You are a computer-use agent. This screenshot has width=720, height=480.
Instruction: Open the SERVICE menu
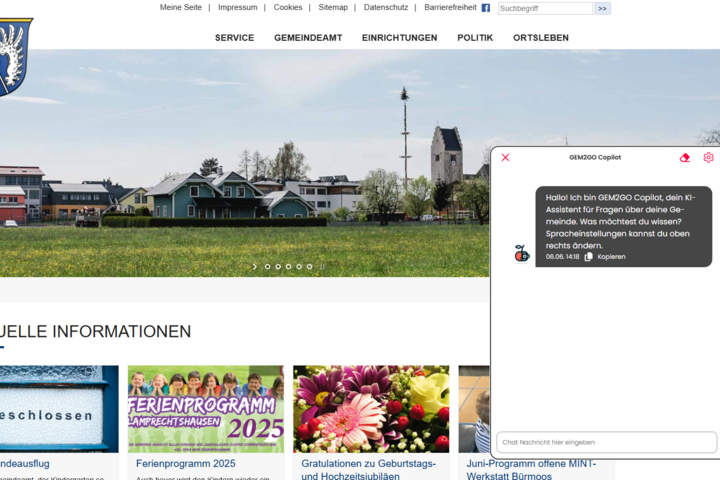coord(234,38)
